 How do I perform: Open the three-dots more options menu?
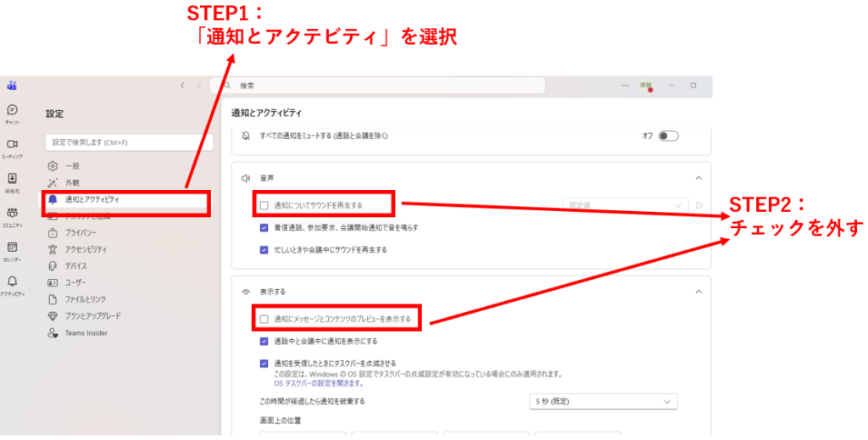(x=625, y=86)
